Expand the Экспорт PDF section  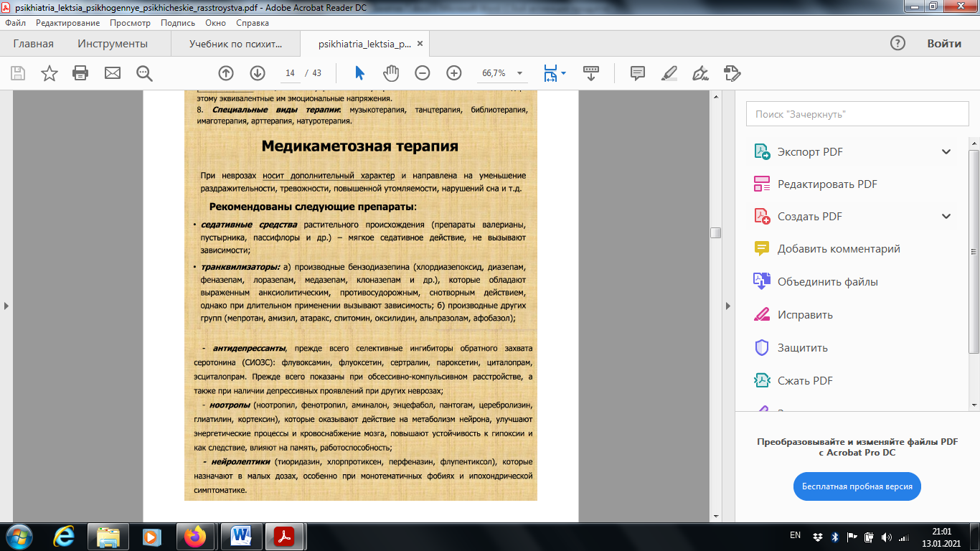[946, 152]
